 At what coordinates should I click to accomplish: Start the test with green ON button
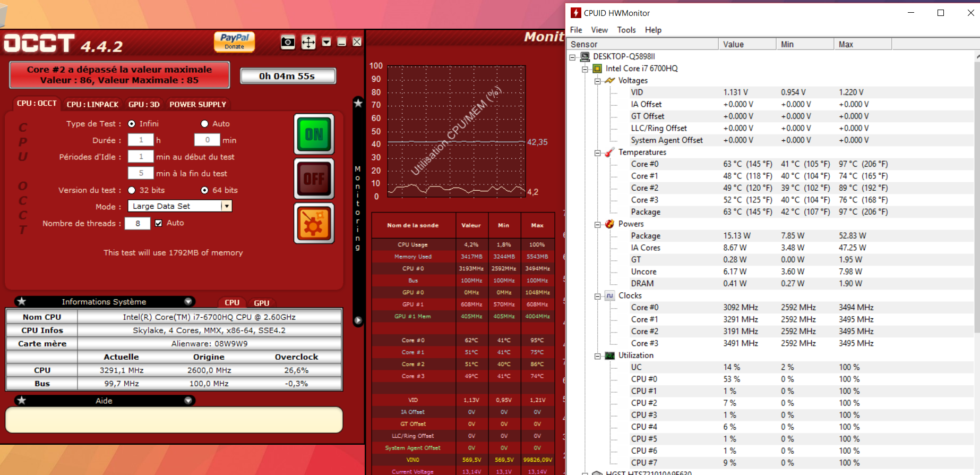coord(314,134)
